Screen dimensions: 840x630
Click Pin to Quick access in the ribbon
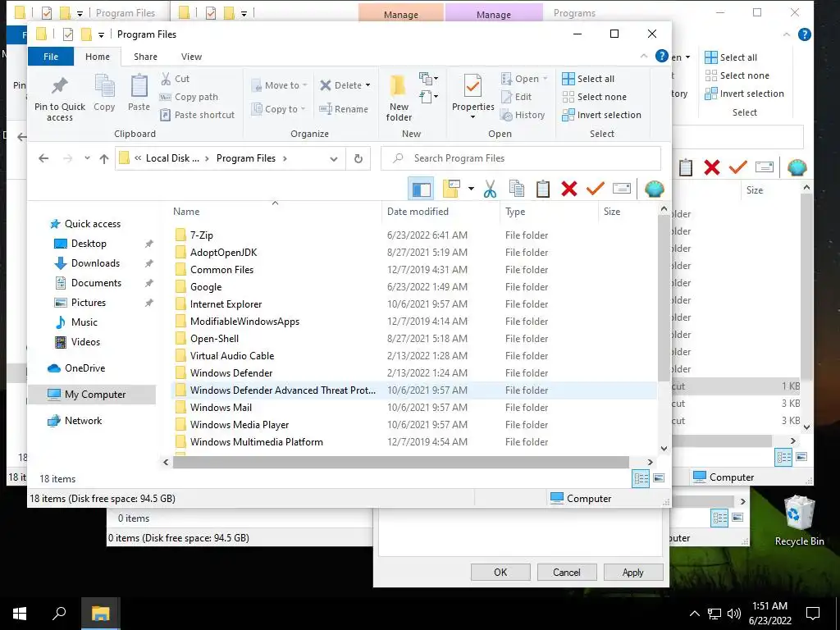(x=59, y=98)
